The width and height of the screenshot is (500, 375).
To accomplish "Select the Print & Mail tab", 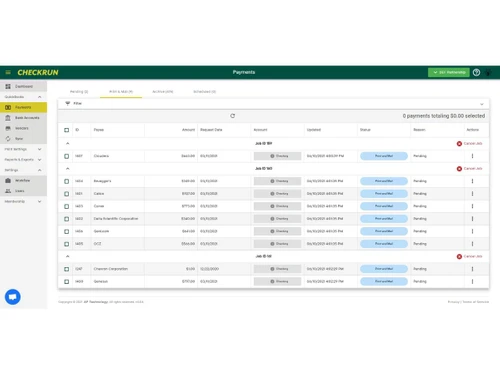I will pos(121,92).
